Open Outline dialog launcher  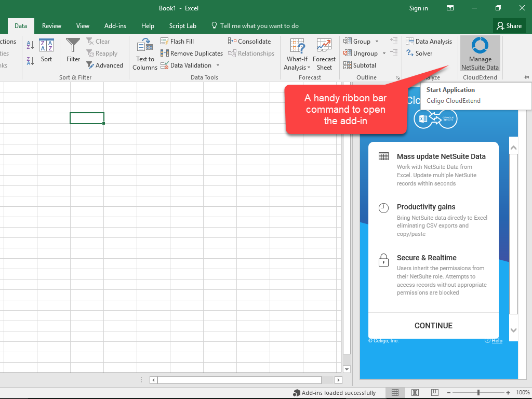coord(397,78)
